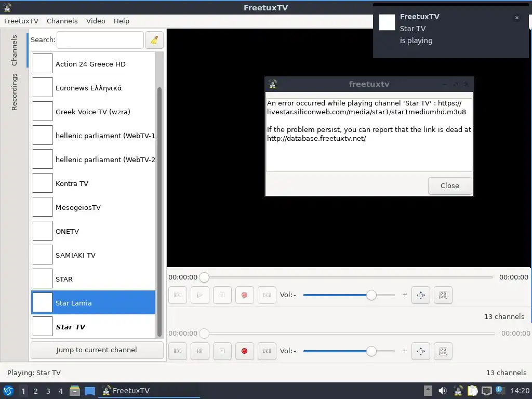Click the network monitor tray icon

[x=487, y=391]
